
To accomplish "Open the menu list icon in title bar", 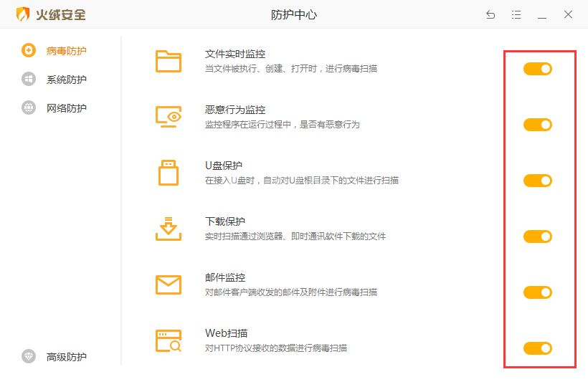I will (x=516, y=14).
